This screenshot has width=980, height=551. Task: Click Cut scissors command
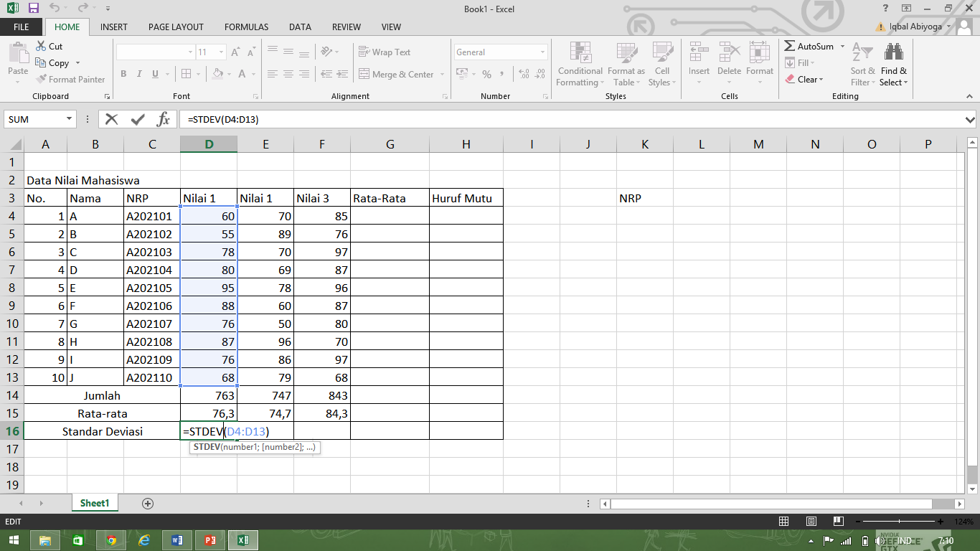coord(49,46)
